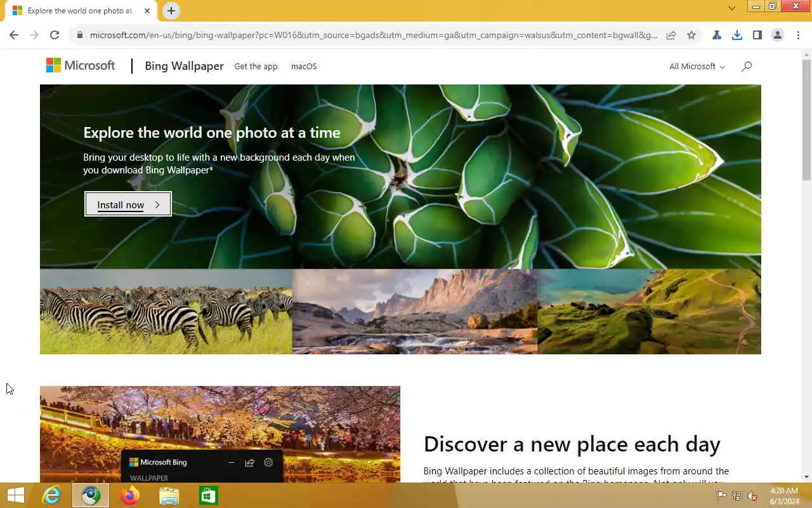Open the Store app in taskbar

pyautogui.click(x=209, y=495)
